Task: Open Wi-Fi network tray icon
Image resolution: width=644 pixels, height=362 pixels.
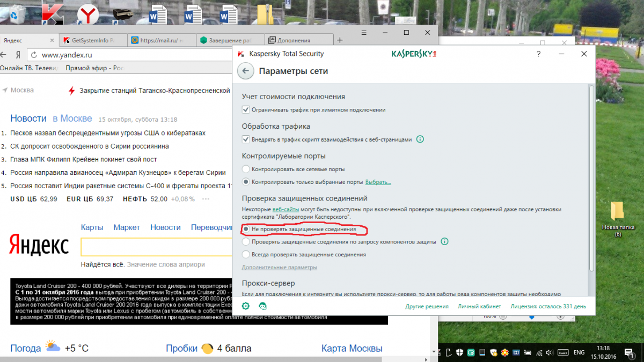Action: [539, 352]
